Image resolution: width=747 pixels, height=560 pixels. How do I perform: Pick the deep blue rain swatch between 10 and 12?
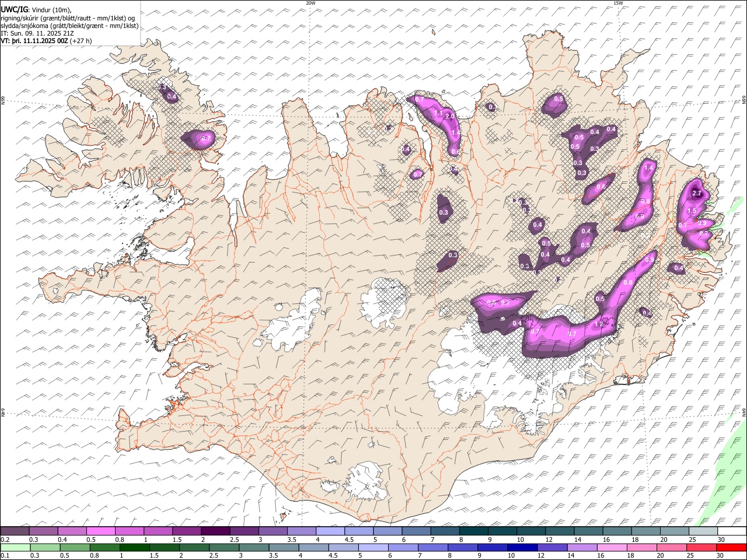pyautogui.click(x=523, y=548)
